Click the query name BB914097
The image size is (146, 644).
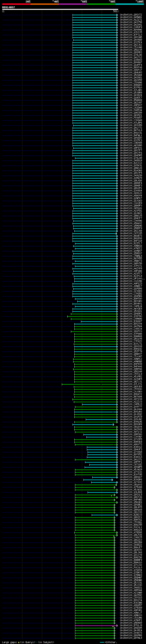point(8,7)
